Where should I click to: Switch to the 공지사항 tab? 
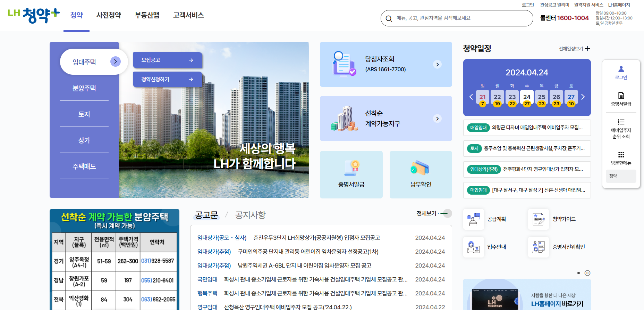pos(250,215)
